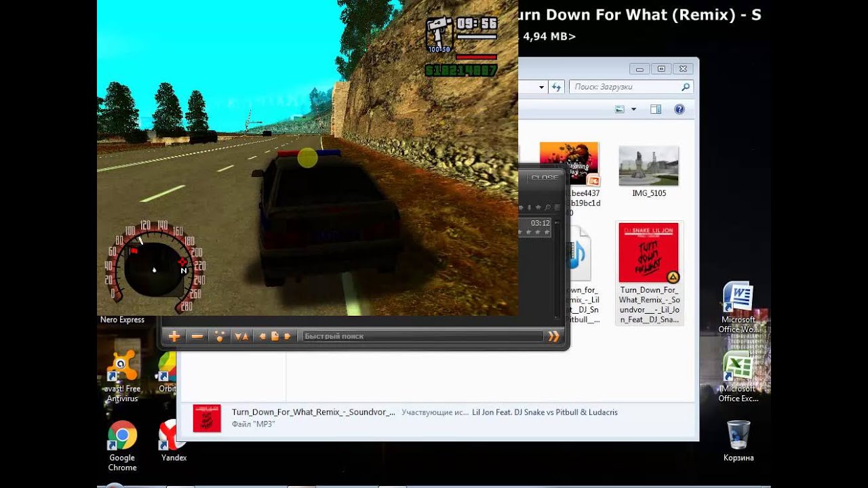Open AIMP playlist file navigation button
This screenshot has width=868, height=488.
click(x=275, y=336)
